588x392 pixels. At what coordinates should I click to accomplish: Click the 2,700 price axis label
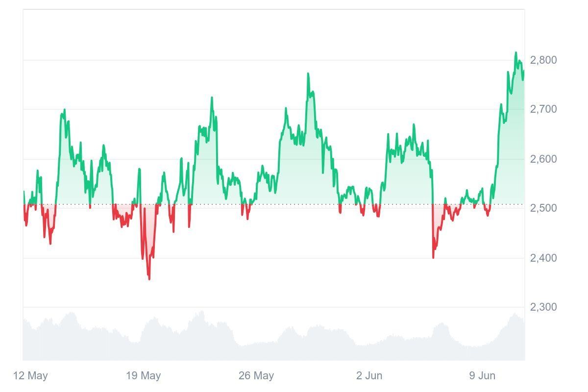pyautogui.click(x=543, y=109)
